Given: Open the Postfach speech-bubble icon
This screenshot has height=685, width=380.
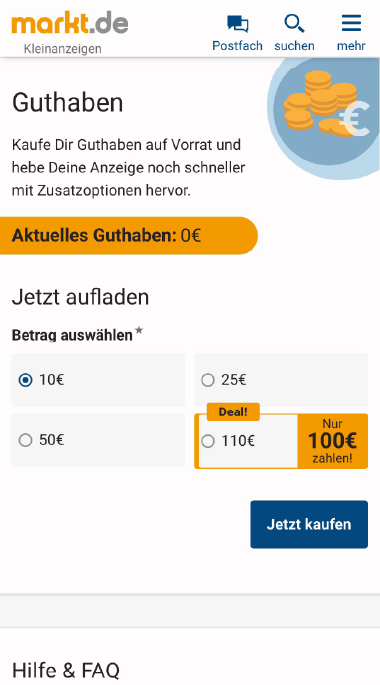Looking at the screenshot, I should 238,24.
